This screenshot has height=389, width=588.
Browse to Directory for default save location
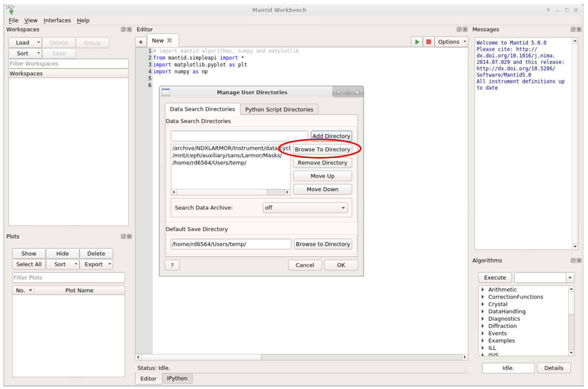tap(323, 244)
